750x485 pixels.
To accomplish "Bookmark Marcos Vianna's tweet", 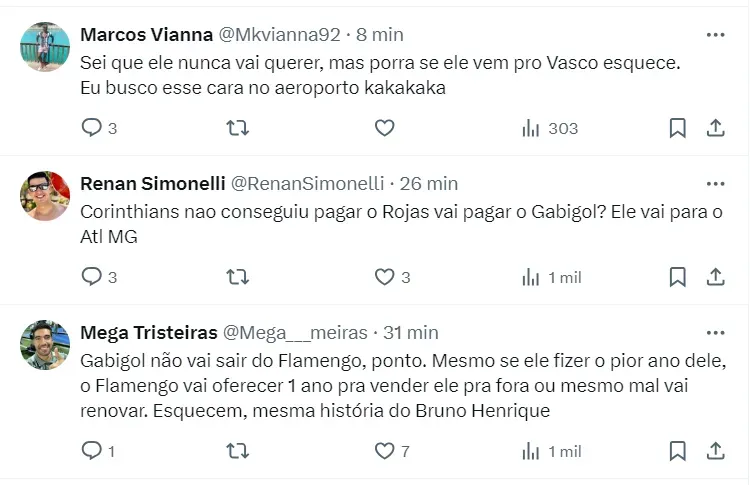I will point(677,128).
